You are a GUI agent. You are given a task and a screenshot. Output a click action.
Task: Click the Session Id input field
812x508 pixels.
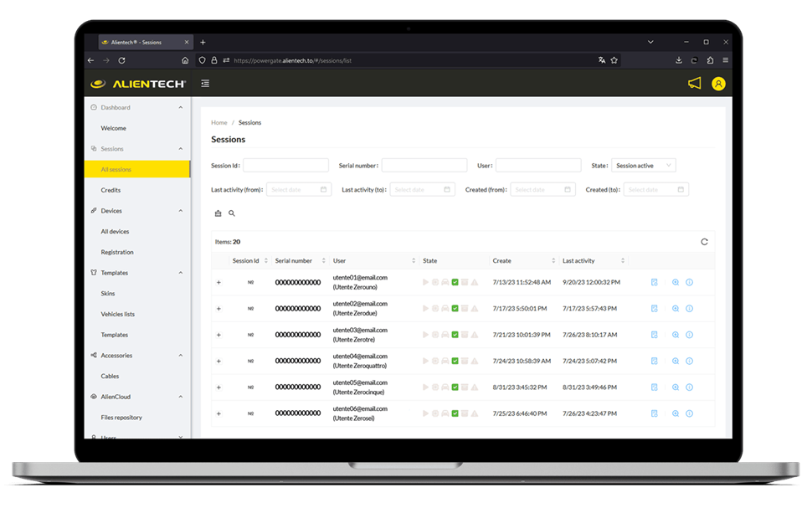tap(285, 166)
